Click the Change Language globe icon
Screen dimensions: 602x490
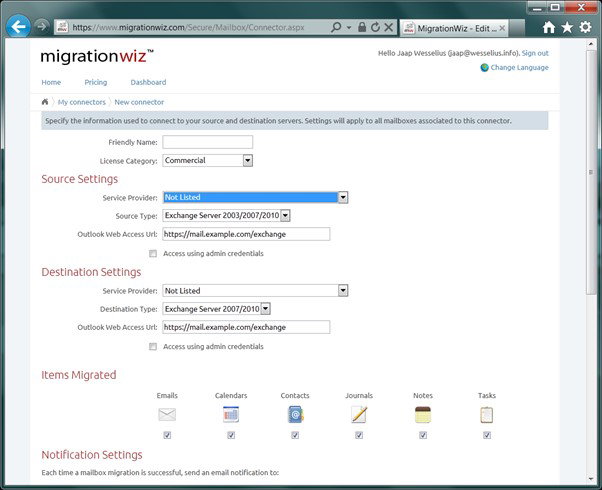(x=485, y=68)
